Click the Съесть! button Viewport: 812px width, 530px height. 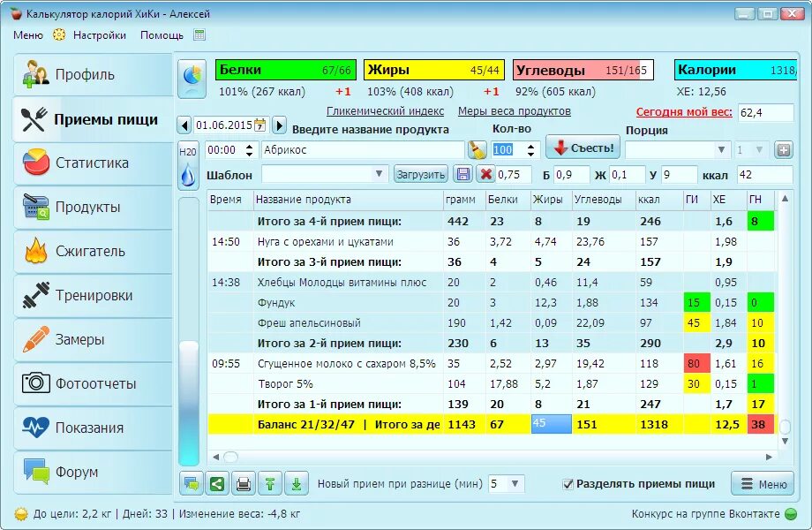(583, 148)
